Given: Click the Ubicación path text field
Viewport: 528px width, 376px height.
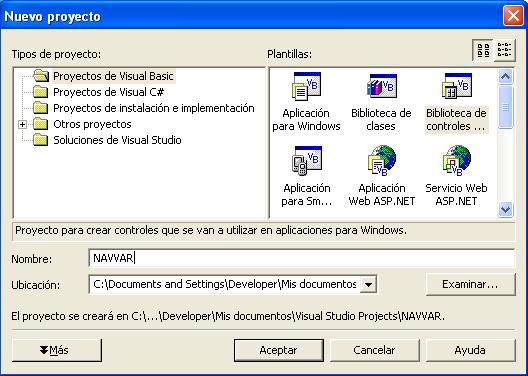Looking at the screenshot, I should (x=224, y=285).
